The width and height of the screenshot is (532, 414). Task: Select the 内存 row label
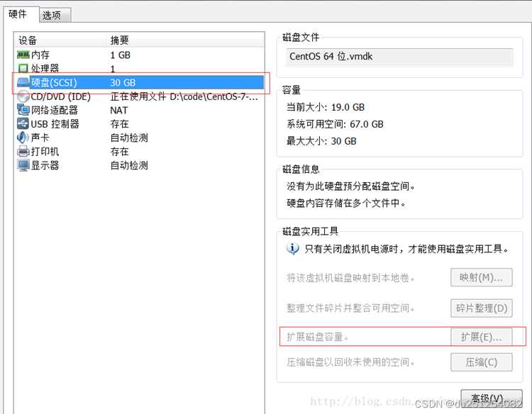(40, 55)
